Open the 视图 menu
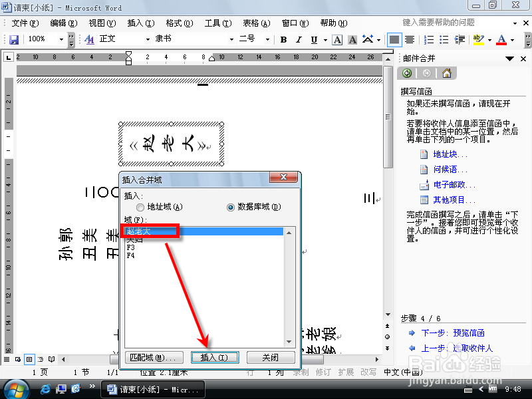532x399 pixels. coord(102,23)
